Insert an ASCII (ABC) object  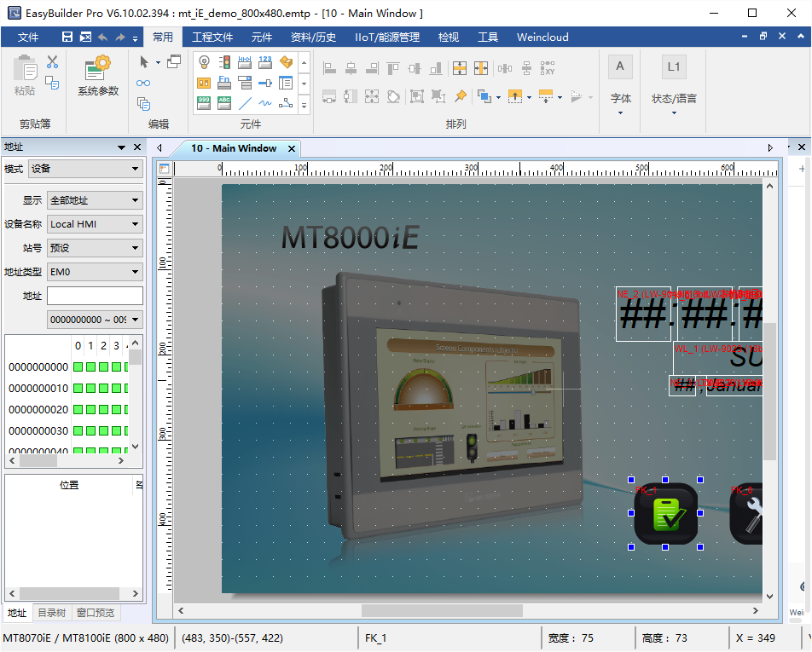pyautogui.click(x=224, y=103)
